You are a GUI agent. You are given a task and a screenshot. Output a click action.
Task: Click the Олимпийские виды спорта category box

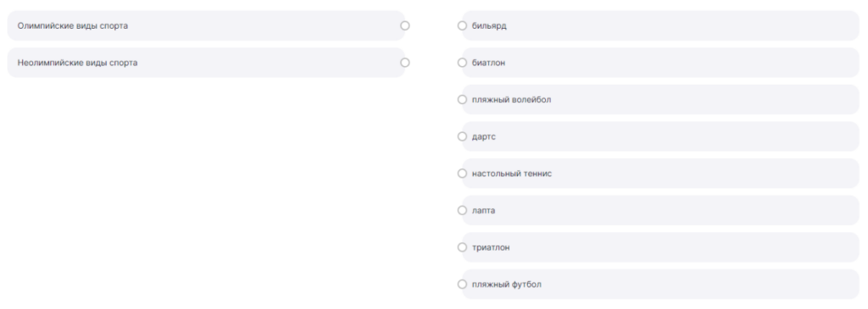(206, 25)
